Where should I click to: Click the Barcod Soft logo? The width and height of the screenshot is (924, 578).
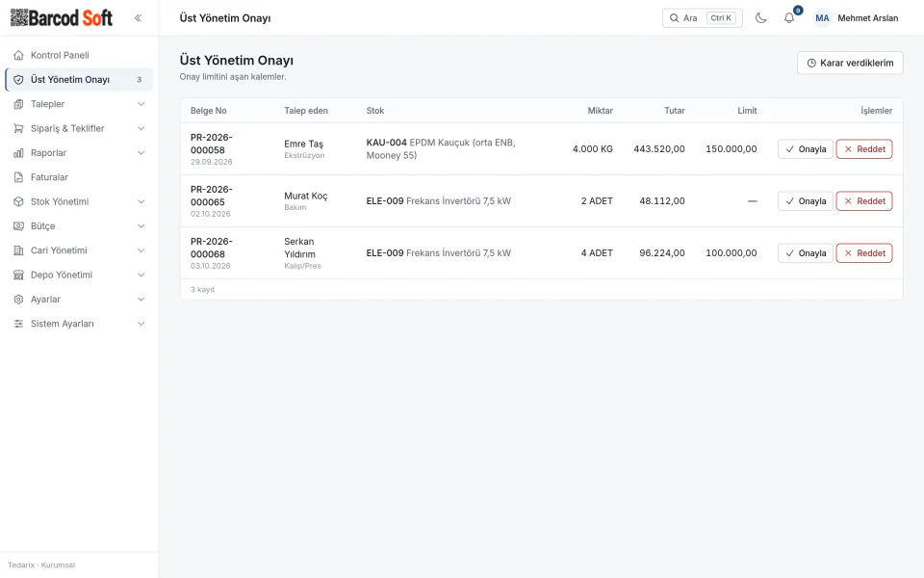(62, 17)
